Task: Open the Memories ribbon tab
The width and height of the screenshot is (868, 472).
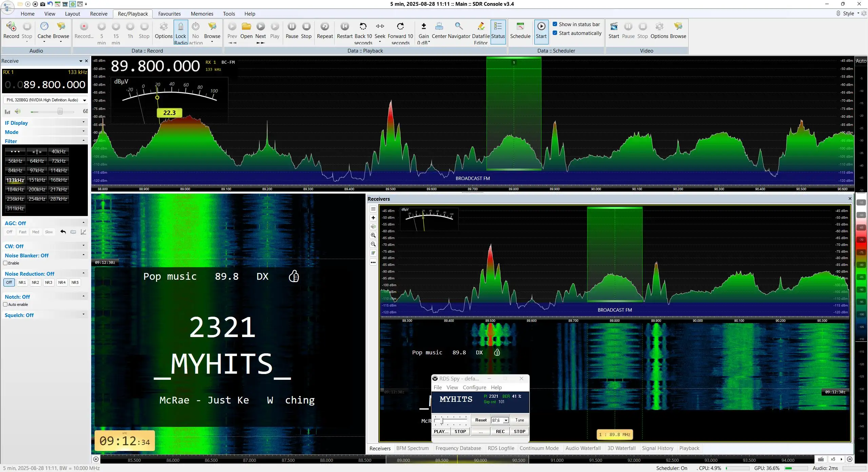Action: [202, 14]
